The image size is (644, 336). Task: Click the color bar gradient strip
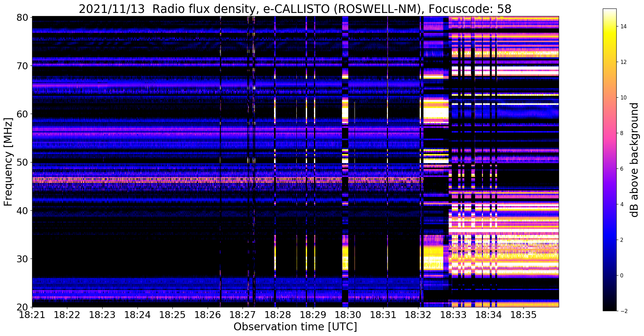(609, 160)
